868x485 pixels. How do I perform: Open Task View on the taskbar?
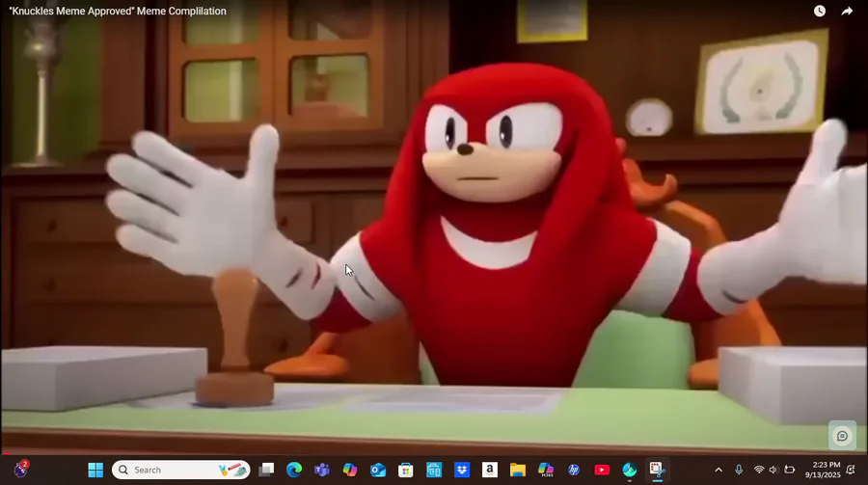[x=267, y=470]
